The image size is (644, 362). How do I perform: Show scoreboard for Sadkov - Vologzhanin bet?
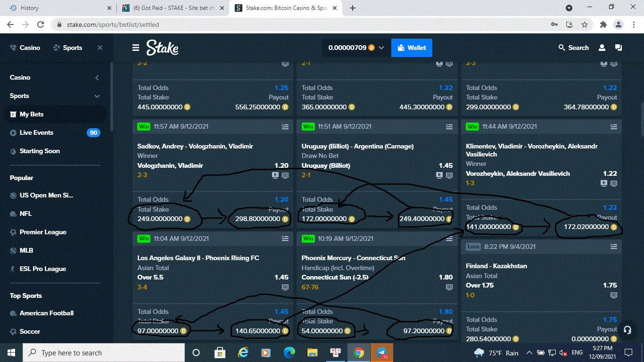285,175
